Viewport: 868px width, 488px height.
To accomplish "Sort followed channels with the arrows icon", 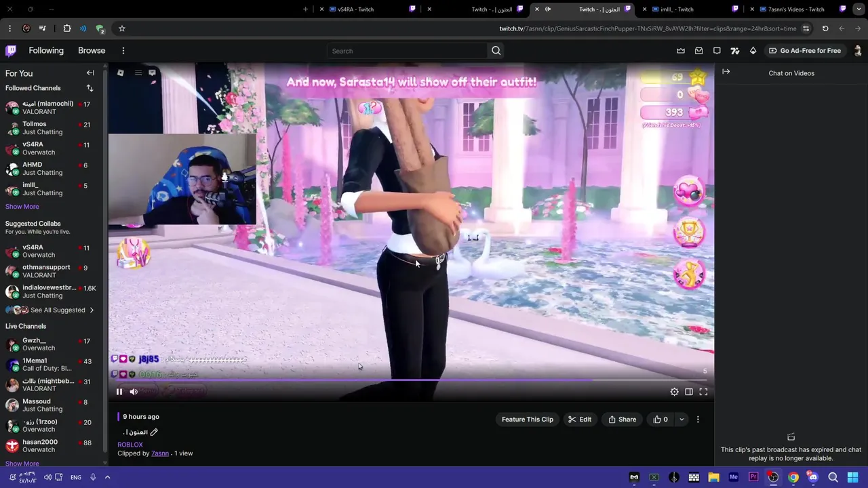I will 90,88.
